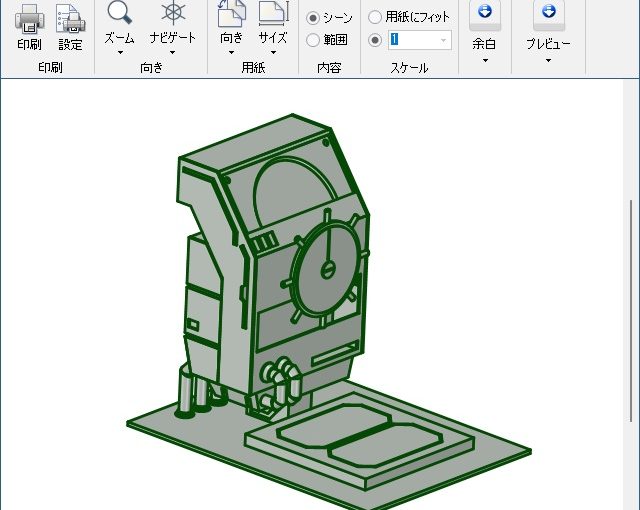
Task: Expand the 余白 dropdown arrow
Action: (x=484, y=60)
